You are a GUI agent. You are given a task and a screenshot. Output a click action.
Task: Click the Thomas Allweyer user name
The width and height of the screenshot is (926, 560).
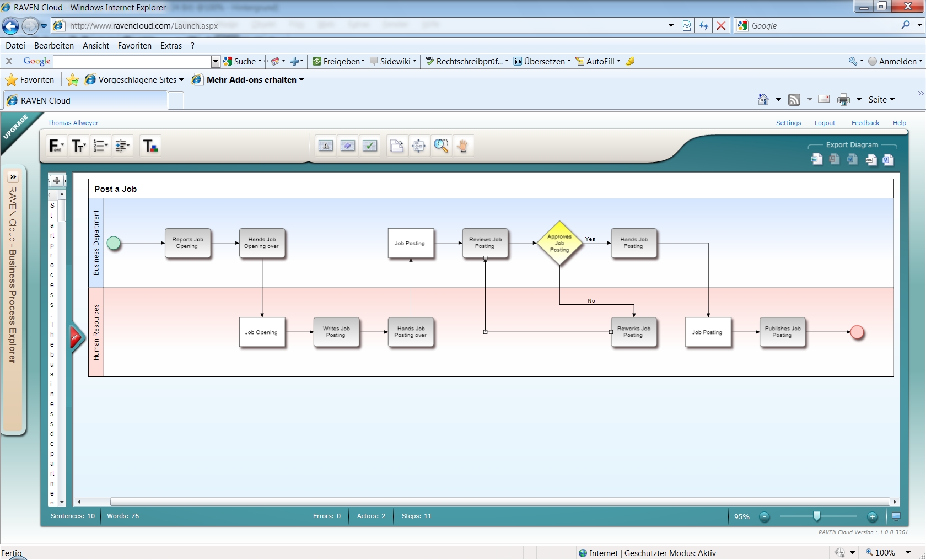point(73,123)
